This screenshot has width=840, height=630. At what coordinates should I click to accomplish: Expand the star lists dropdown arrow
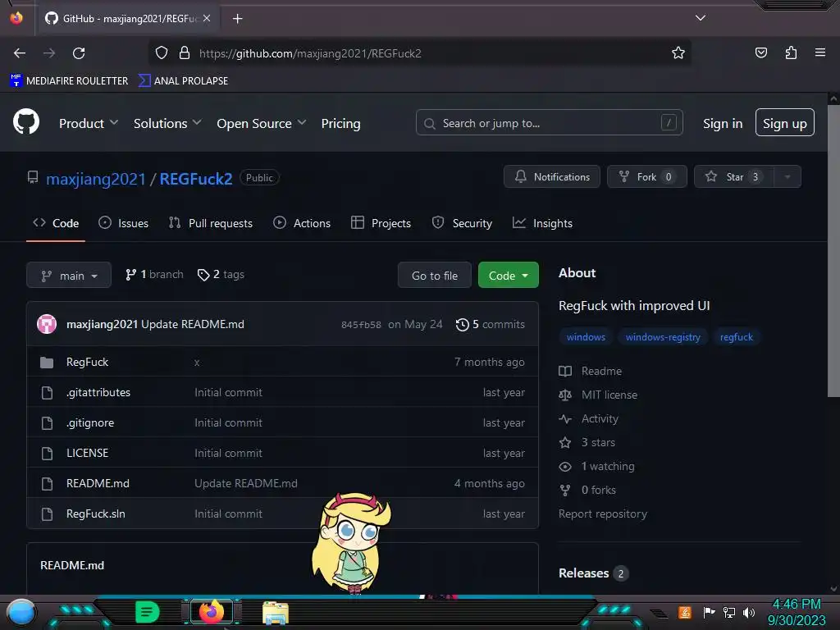pyautogui.click(x=787, y=177)
